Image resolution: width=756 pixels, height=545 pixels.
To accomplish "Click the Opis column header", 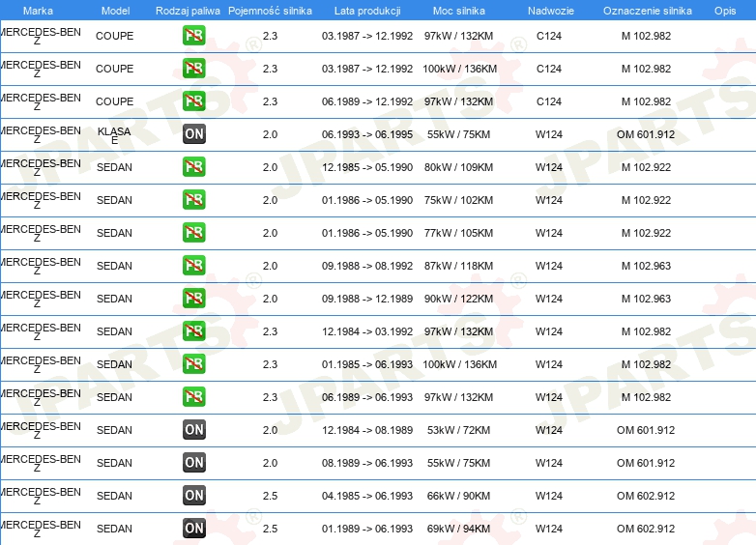I will coord(725,11).
